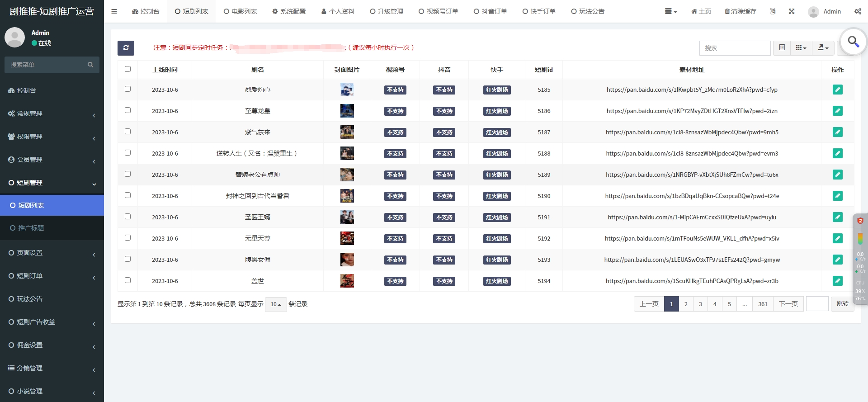The height and width of the screenshot is (402, 868).
Task: Click the search icon in sidebar menu search
Action: [x=90, y=65]
